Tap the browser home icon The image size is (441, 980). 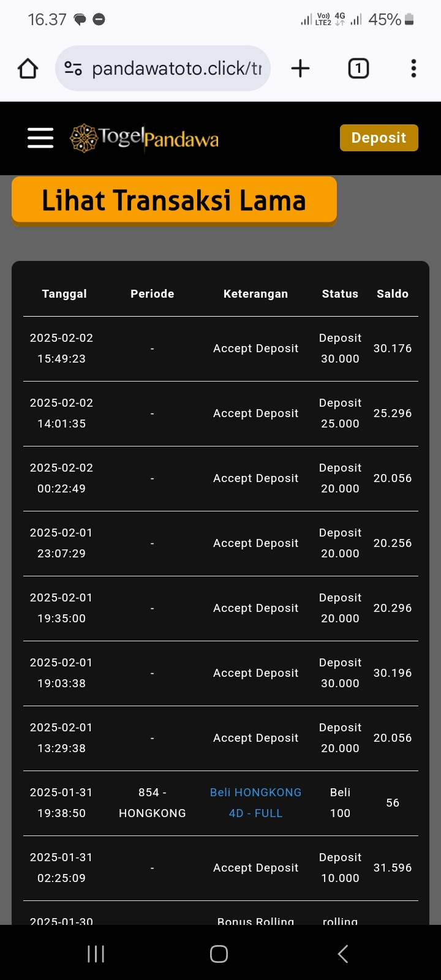point(28,69)
